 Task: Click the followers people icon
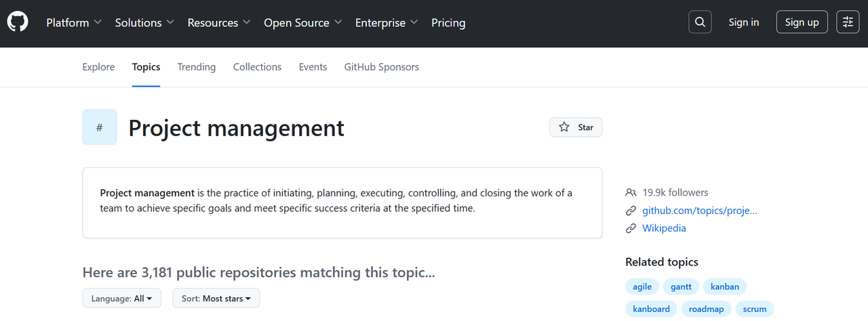tap(631, 192)
